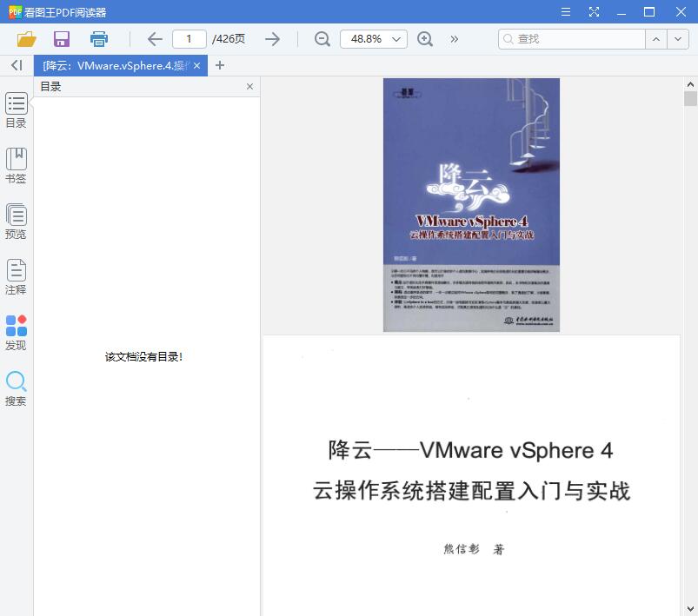
Task: Close the 降云 VMware.vSphere.4 document tab
Action: (196, 66)
